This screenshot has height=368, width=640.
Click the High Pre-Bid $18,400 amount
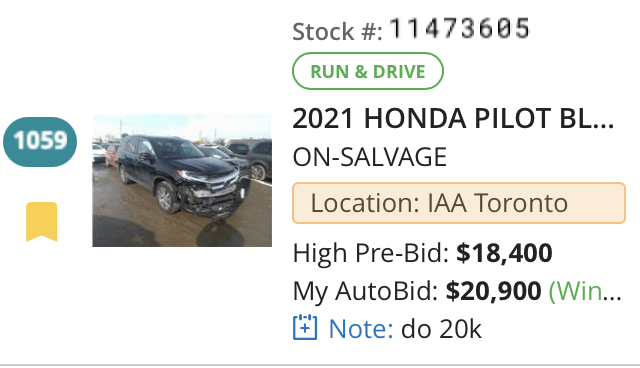[504, 253]
